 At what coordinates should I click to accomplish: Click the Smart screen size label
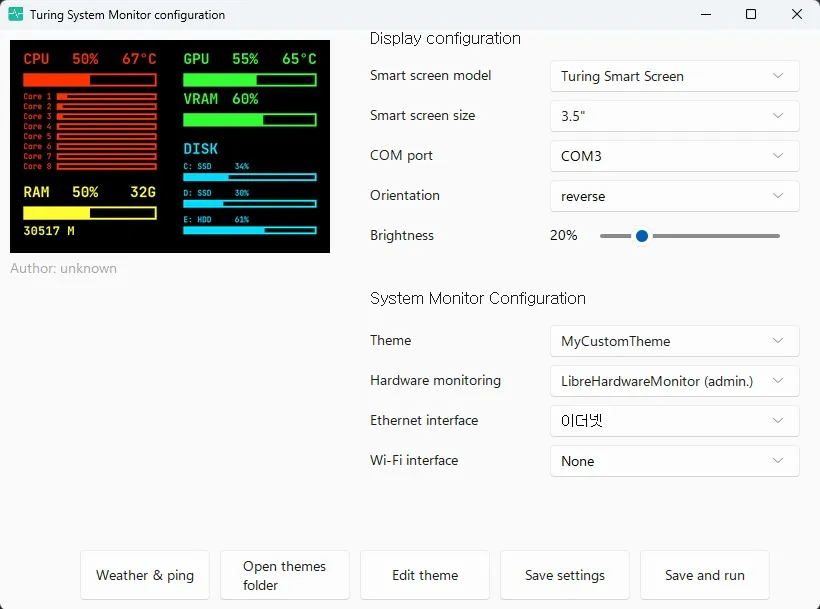pyautogui.click(x=423, y=115)
